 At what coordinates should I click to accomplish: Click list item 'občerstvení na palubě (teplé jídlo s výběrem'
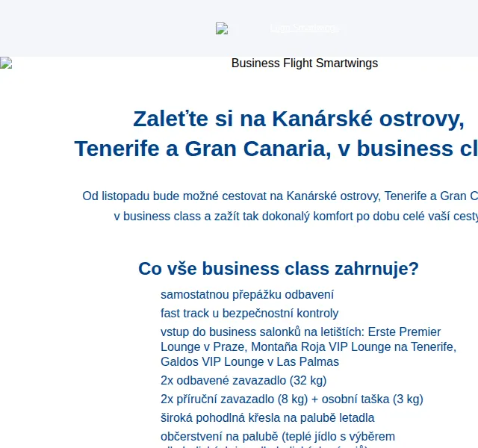click(278, 436)
